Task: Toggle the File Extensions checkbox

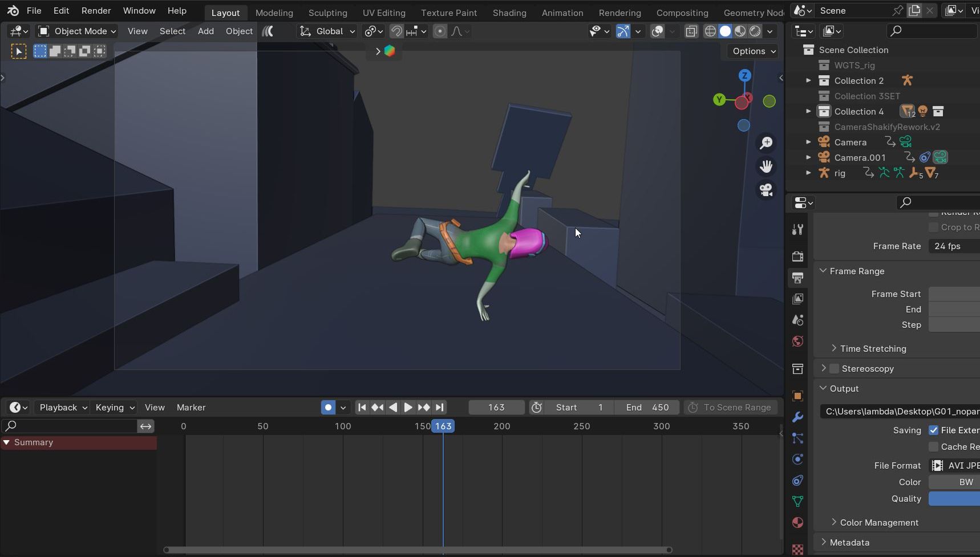Action: point(933,430)
